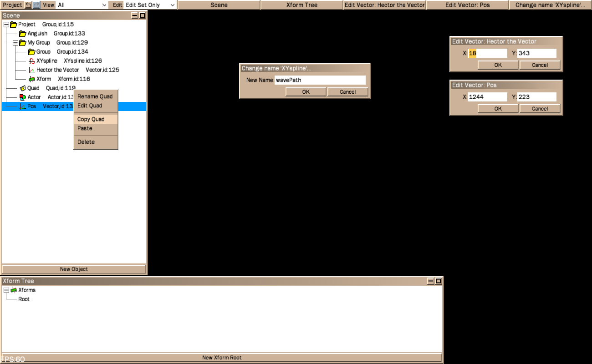Open the View dropdown
Screen dimensions: 592x364
pos(82,5)
